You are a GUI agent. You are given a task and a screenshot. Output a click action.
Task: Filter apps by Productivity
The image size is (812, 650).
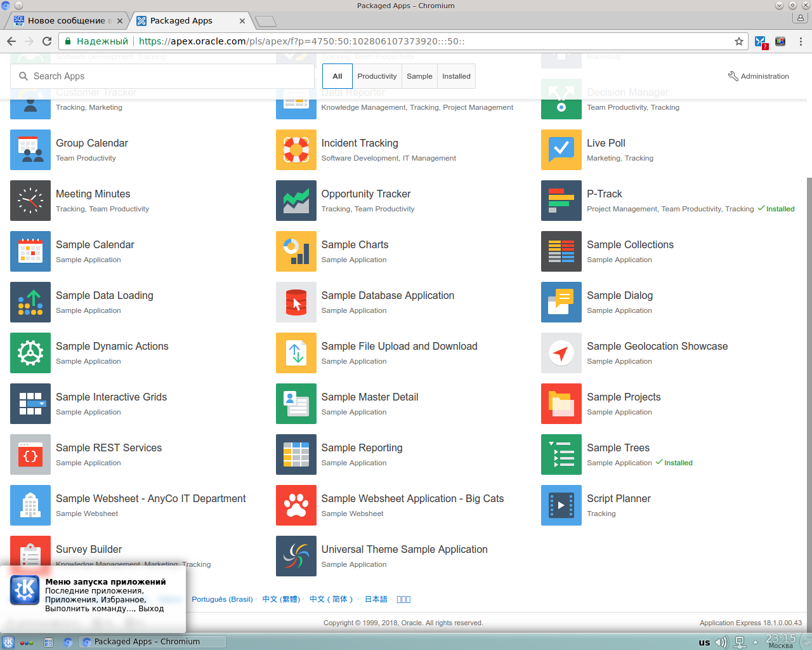coord(377,76)
